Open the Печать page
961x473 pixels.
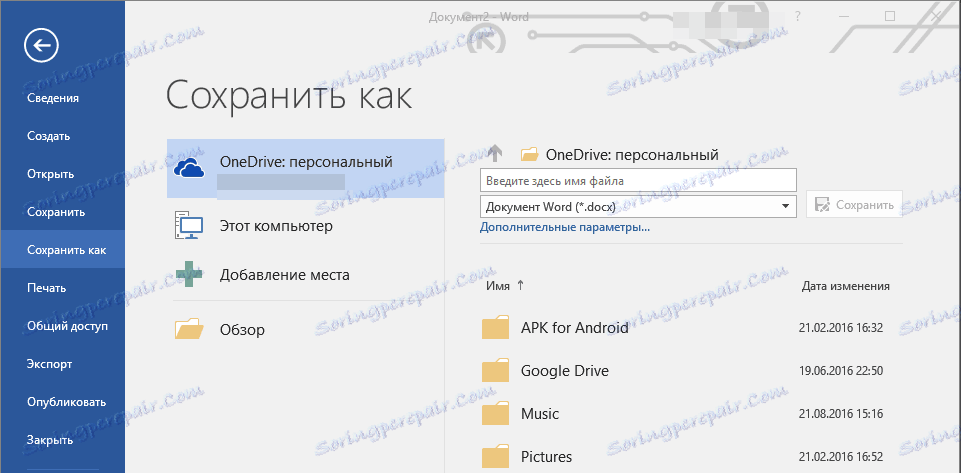[47, 288]
